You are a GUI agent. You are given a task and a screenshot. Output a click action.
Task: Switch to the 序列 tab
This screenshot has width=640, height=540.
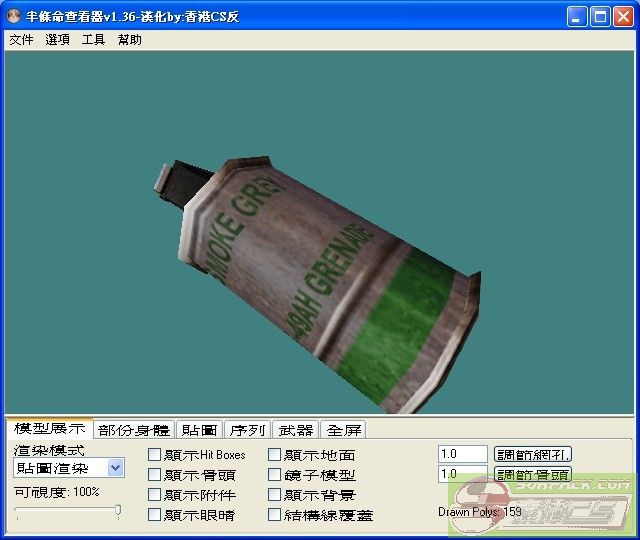click(247, 430)
